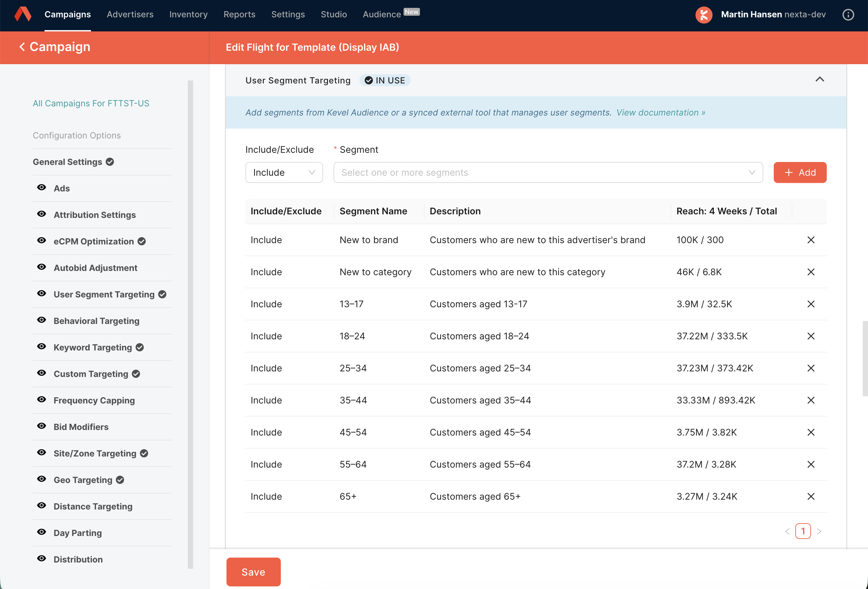The width and height of the screenshot is (868, 589).
Task: Click the back arrow beside Campaign
Action: 22,47
